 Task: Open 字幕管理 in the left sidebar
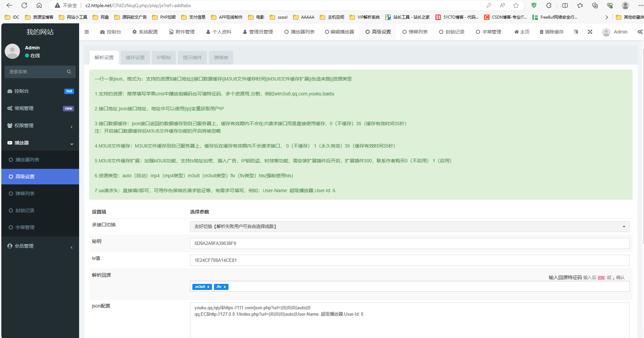[40, 227]
